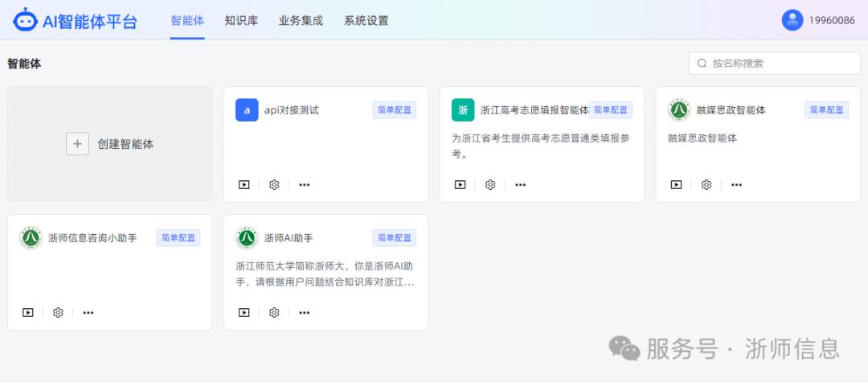Click the 融媒思政智能体 card title
Image resolution: width=868 pixels, height=383 pixels.
731,109
